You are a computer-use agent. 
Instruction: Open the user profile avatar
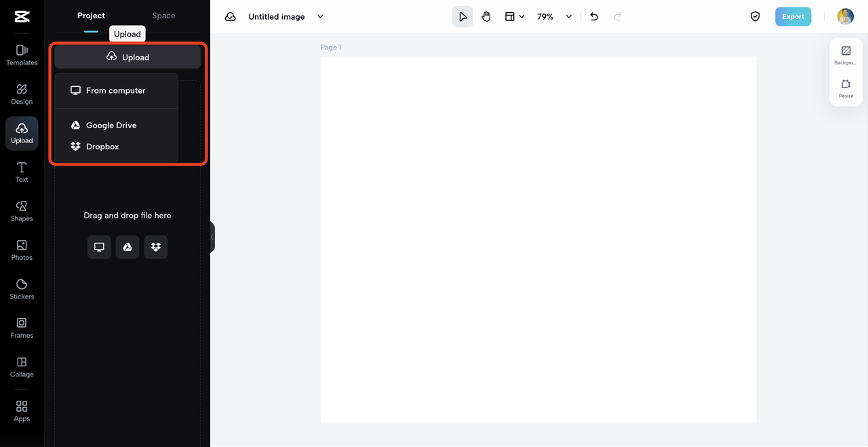[845, 16]
